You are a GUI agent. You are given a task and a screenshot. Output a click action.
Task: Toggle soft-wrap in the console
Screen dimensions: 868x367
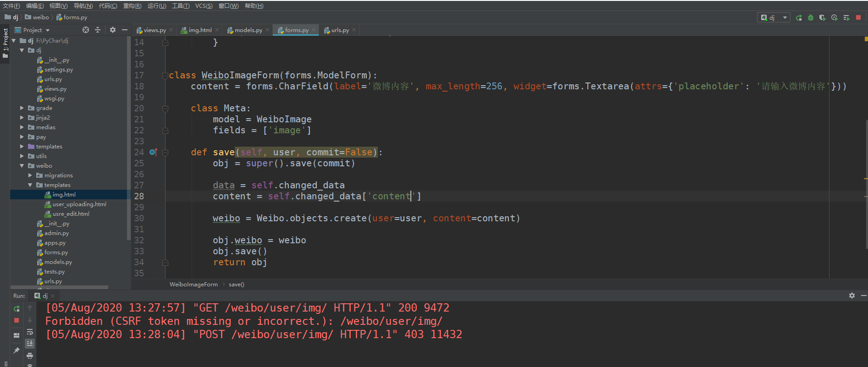pyautogui.click(x=30, y=332)
